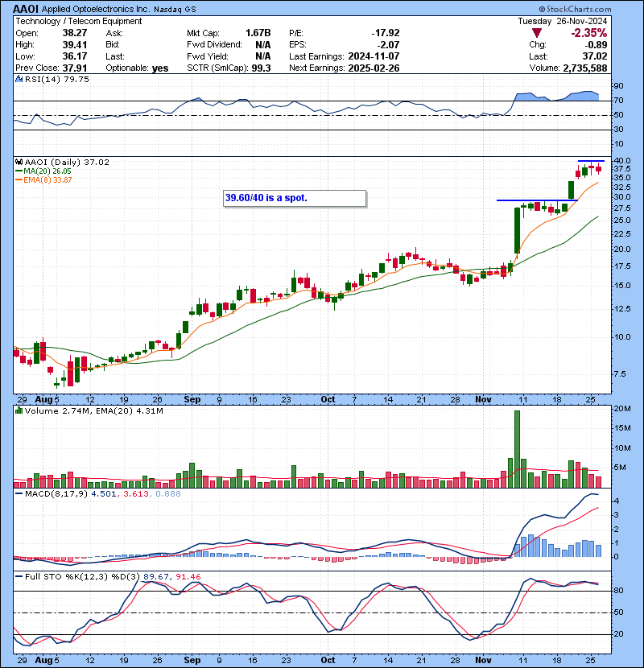
Task: Click the 'Nov' label on price chart axis
Action: [483, 400]
